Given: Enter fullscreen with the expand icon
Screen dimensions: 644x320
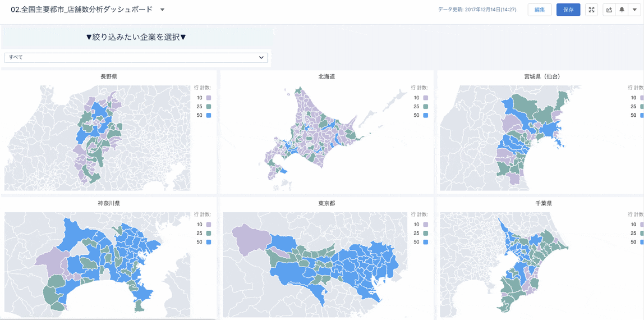Looking at the screenshot, I should pos(591,10).
